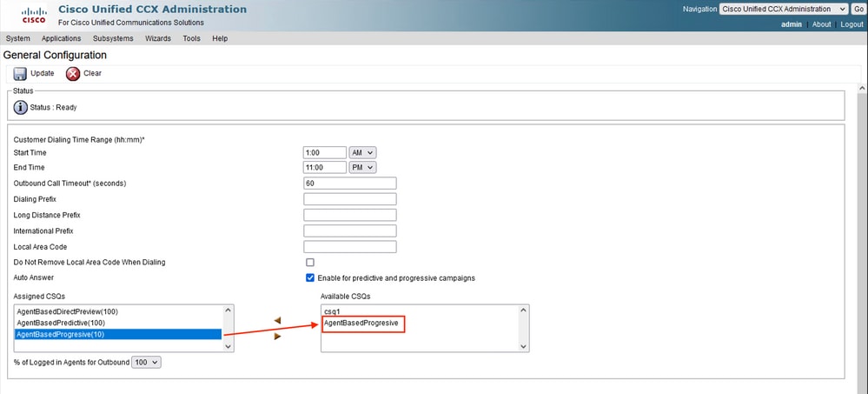Click Assigned CSQs list scroll up arrow
The image size is (868, 394).
tap(228, 311)
